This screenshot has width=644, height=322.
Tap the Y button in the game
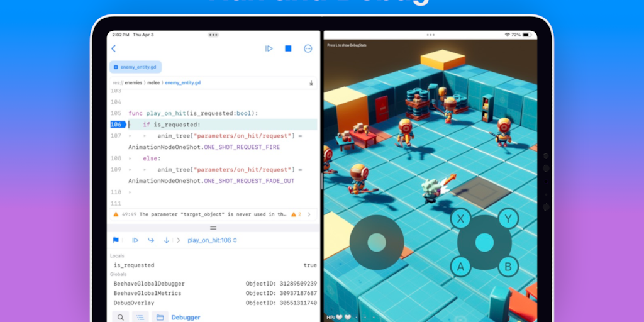click(x=508, y=219)
